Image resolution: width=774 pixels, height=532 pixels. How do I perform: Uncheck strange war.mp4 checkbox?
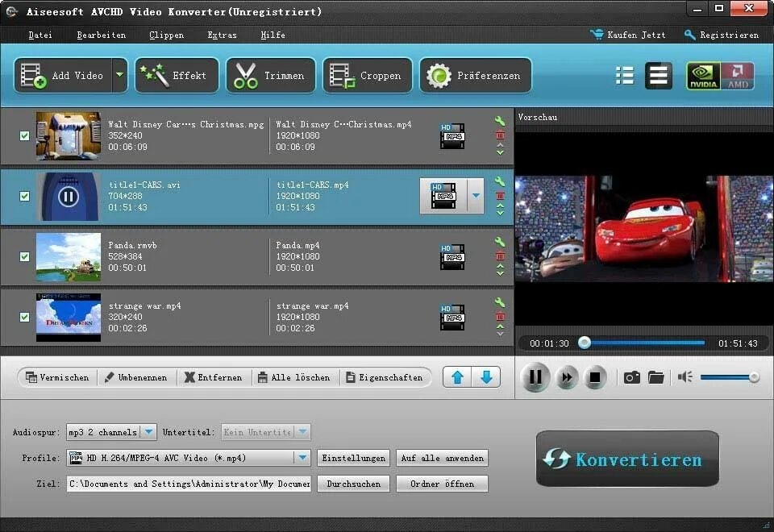pos(24,317)
